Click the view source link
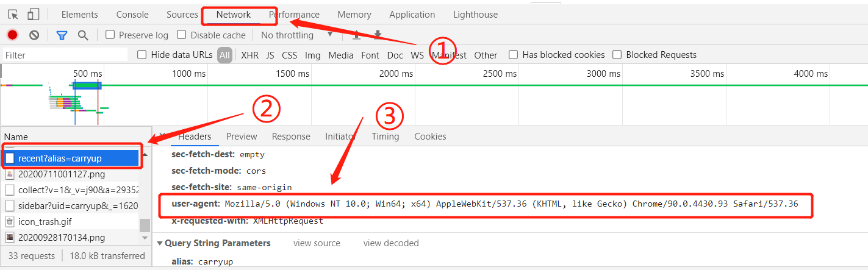 (317, 243)
